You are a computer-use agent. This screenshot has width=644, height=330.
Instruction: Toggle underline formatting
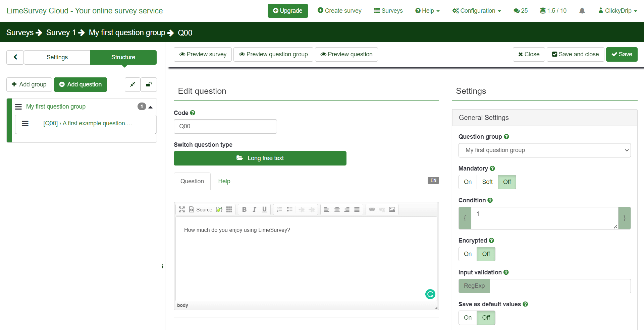click(264, 209)
